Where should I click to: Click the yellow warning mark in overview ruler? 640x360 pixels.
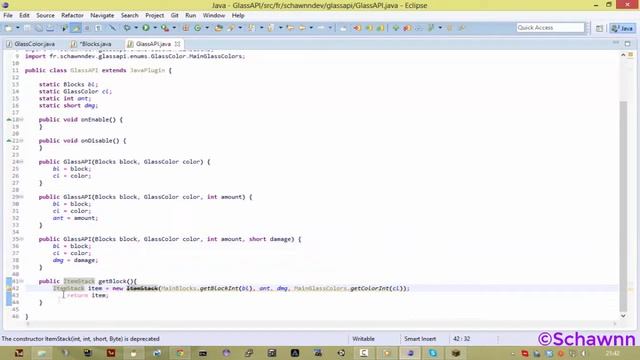(x=631, y=289)
